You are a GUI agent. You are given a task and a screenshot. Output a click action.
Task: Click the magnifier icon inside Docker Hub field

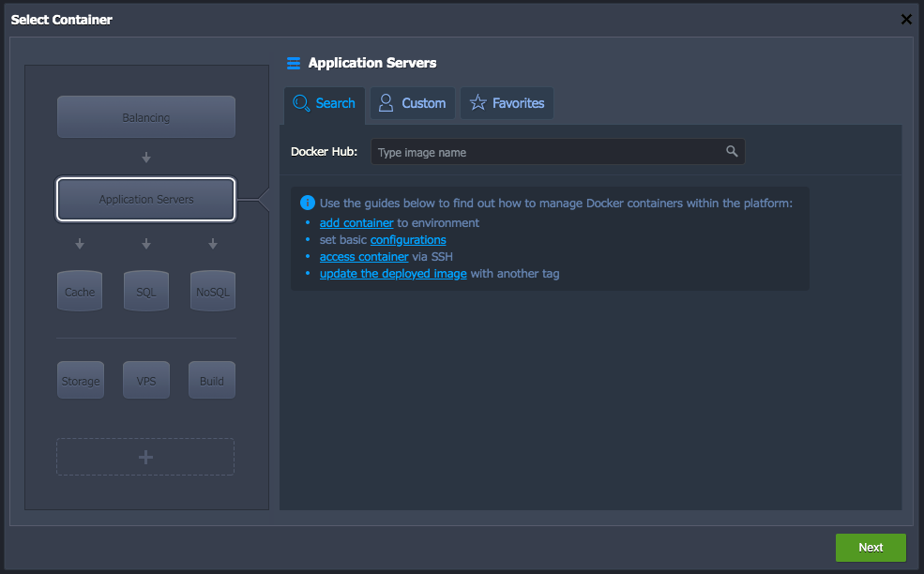pos(732,151)
